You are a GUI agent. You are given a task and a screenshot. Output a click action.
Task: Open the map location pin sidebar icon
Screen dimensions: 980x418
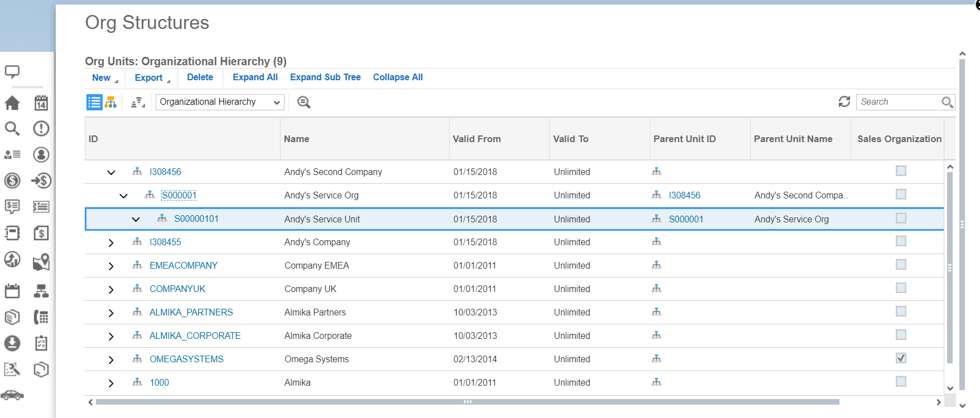click(41, 262)
